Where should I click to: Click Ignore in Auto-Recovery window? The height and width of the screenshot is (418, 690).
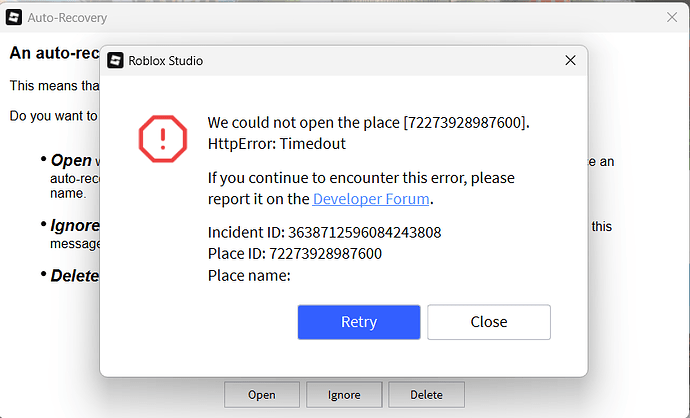click(x=344, y=395)
